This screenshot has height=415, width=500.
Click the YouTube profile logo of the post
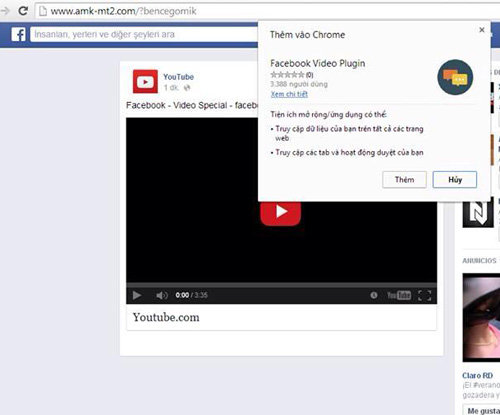pyautogui.click(x=145, y=81)
